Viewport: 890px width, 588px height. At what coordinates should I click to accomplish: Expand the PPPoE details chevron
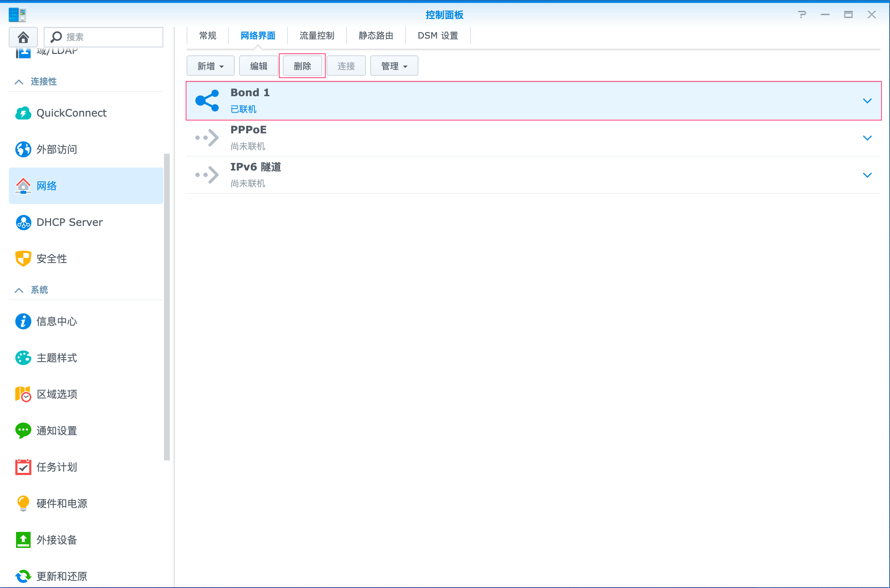tap(867, 138)
